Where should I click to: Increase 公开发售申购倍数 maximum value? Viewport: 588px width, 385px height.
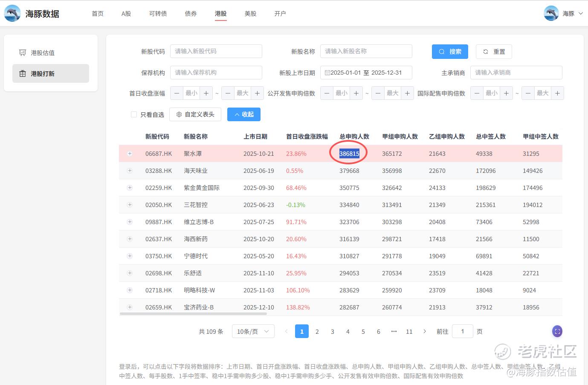coord(407,93)
